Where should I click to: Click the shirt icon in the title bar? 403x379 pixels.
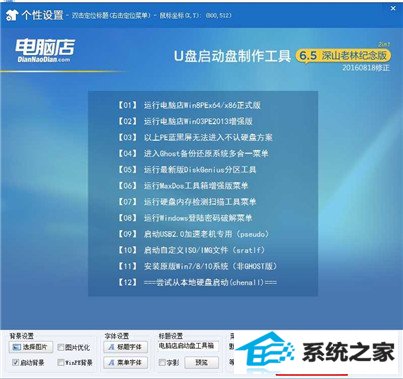pos(12,15)
